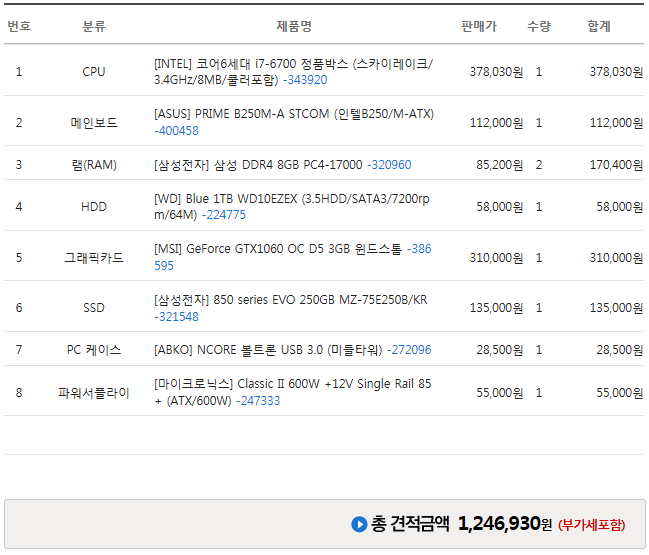Viewport: 649px width, 555px height.
Task: Click the 파워서플라이 category cell
Action: coord(94,392)
